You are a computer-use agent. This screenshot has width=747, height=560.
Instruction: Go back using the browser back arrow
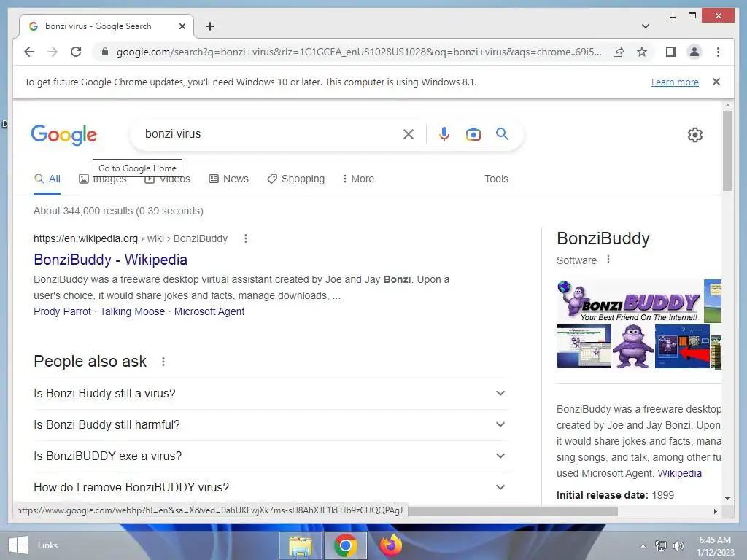[29, 52]
